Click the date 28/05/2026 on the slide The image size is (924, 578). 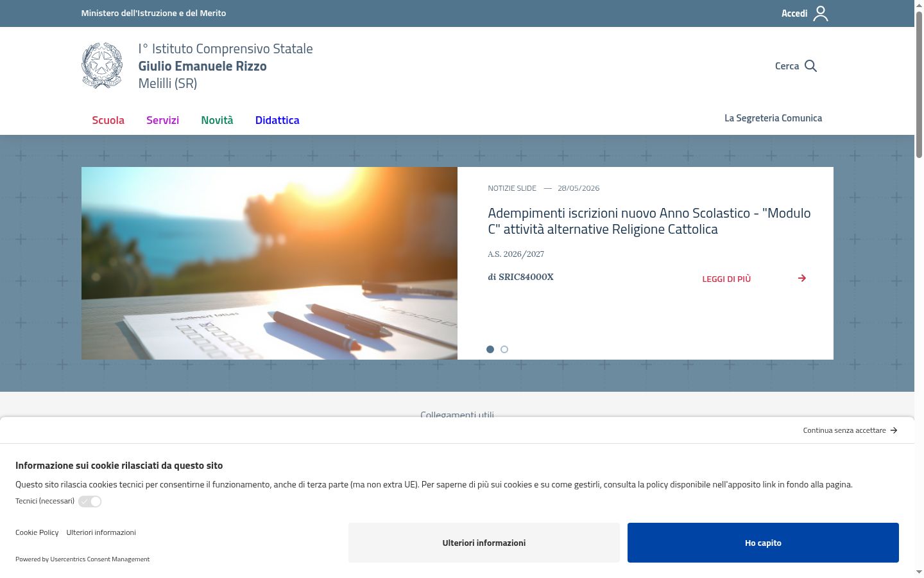pyautogui.click(x=578, y=188)
